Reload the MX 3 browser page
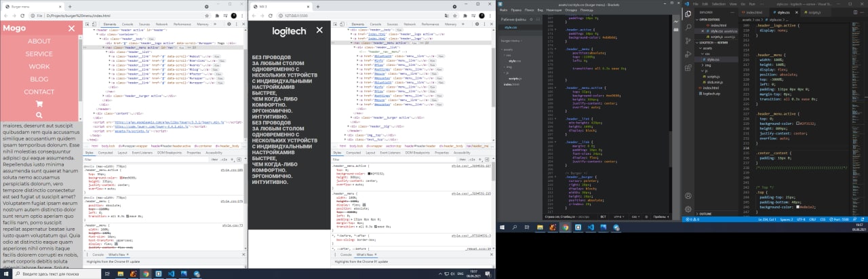This screenshot has width=868, height=279. click(x=271, y=15)
